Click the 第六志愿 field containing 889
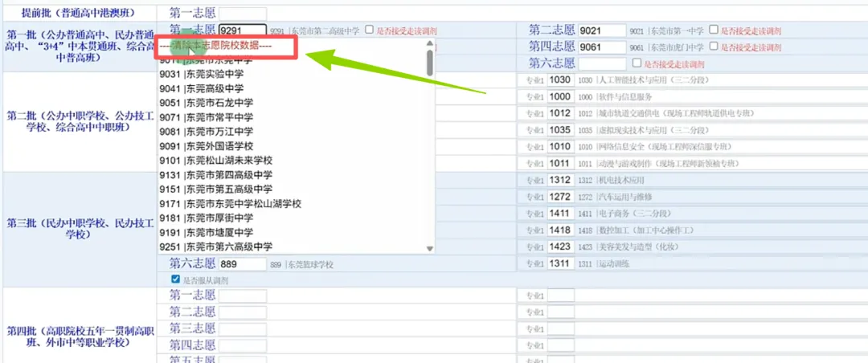The width and height of the screenshot is (868, 363). [x=243, y=264]
